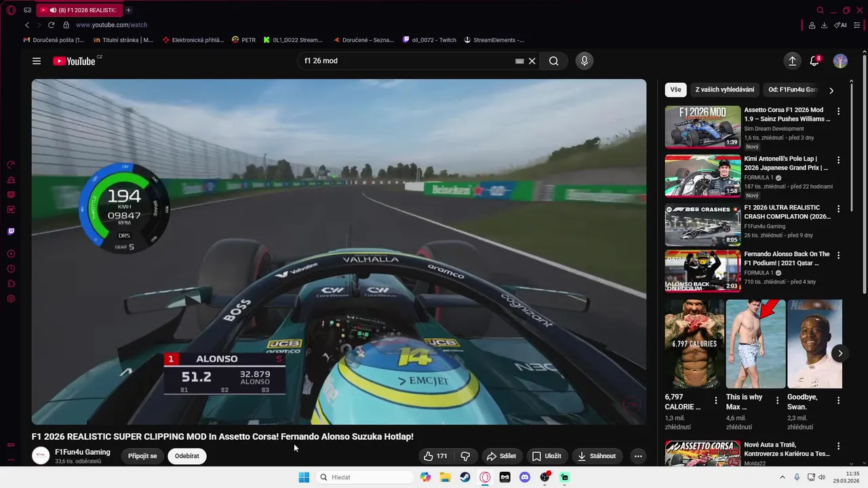Open history clock icon in sidebar
Viewport: 868px width, 488px height.
(x=11, y=269)
